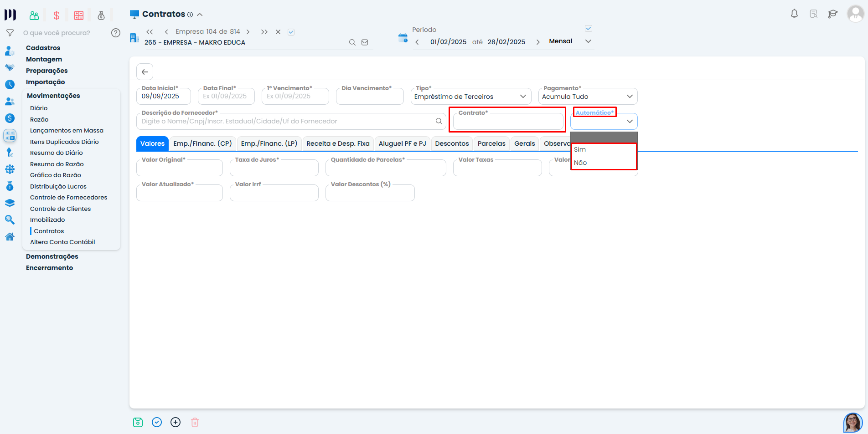
Task: Open the Descontos tab
Action: pos(451,143)
